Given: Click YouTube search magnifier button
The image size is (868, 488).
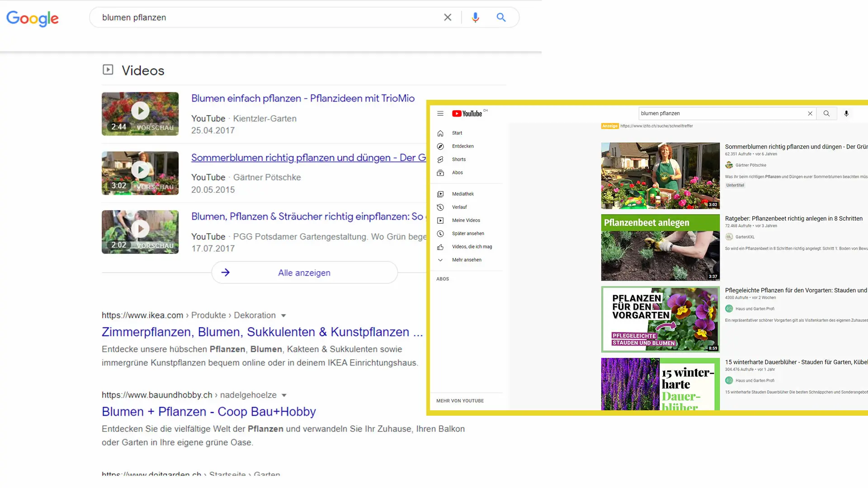Looking at the screenshot, I should point(826,113).
